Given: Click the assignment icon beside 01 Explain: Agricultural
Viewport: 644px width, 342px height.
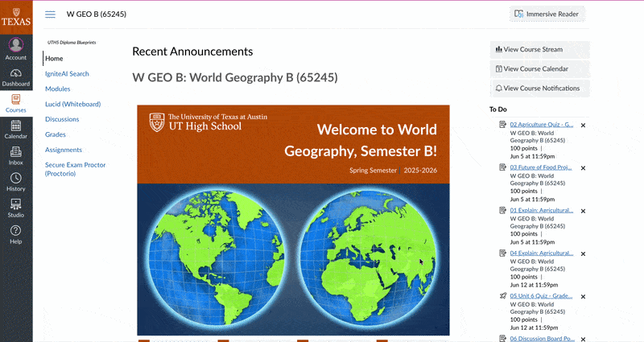Looking at the screenshot, I should tap(502, 210).
